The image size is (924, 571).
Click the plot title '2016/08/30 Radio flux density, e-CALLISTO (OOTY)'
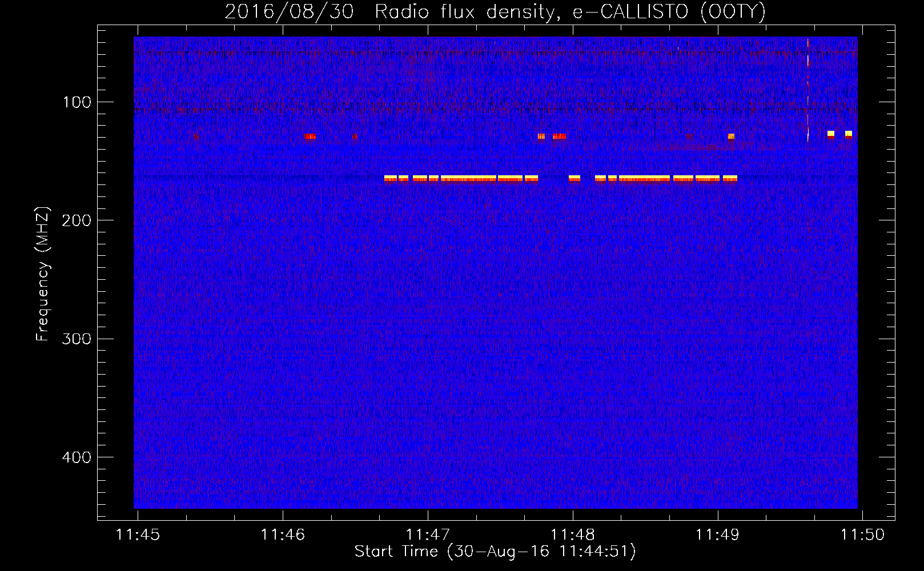(x=495, y=11)
